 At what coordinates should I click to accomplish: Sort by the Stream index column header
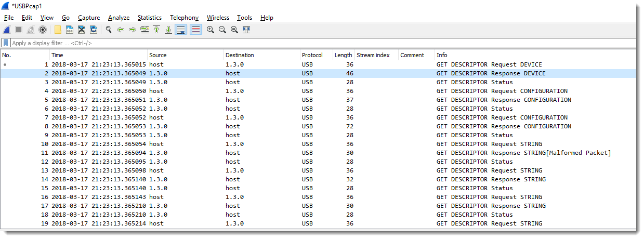377,55
